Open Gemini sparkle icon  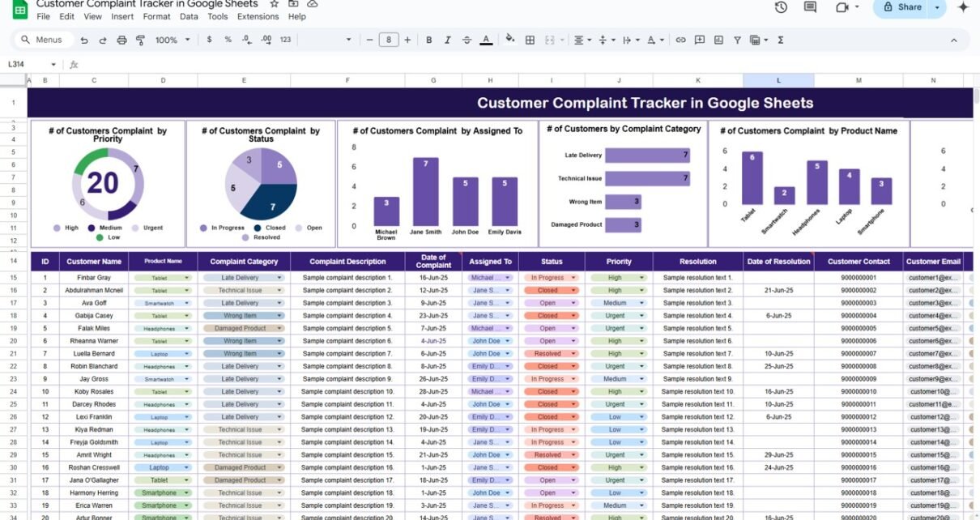tap(963, 7)
